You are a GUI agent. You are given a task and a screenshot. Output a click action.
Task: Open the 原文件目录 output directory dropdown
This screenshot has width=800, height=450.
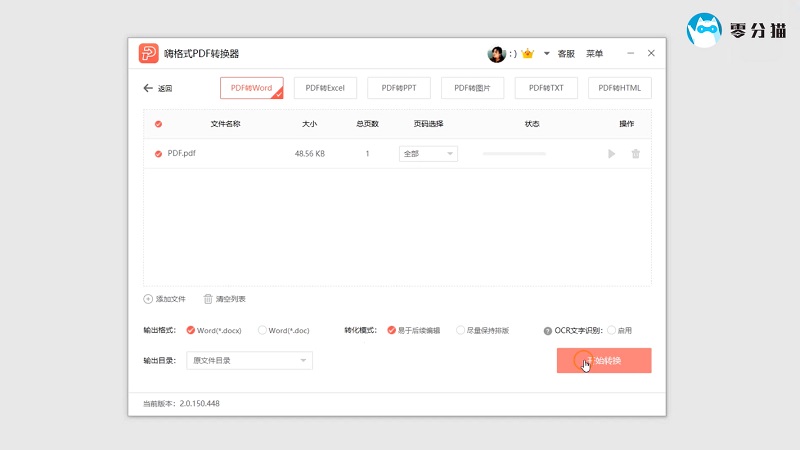tap(249, 361)
